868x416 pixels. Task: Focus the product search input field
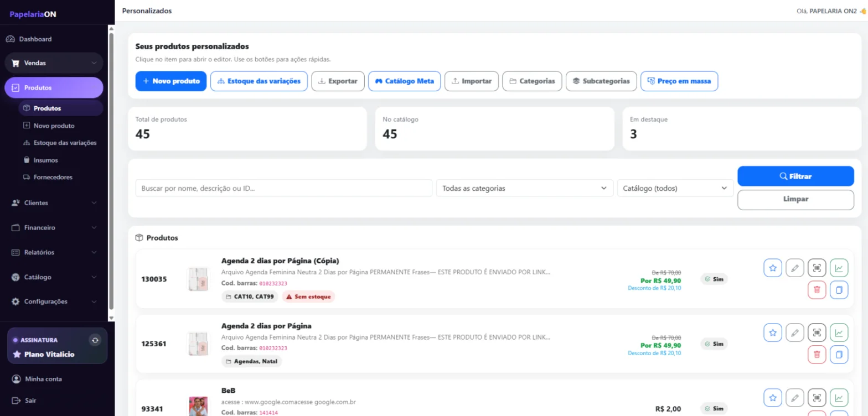(284, 188)
